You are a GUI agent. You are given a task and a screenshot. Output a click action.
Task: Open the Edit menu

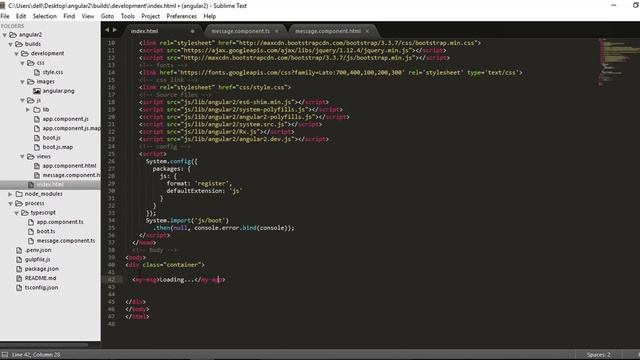21,16
